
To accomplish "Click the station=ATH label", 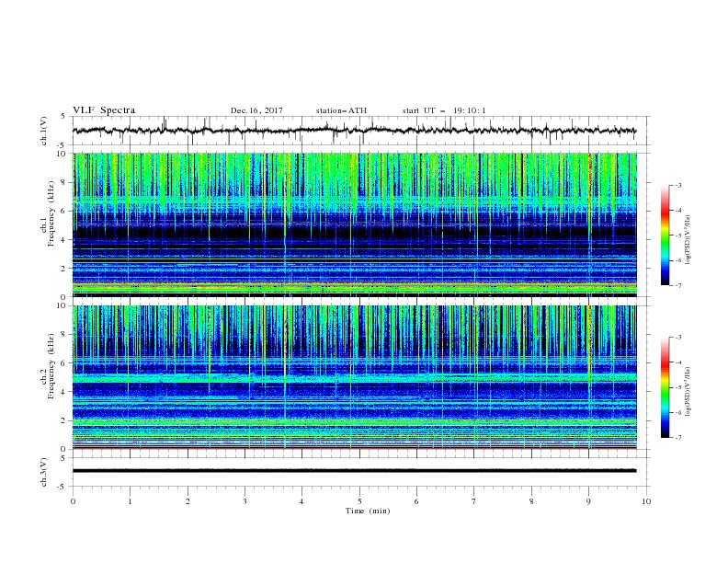I will (341, 110).
